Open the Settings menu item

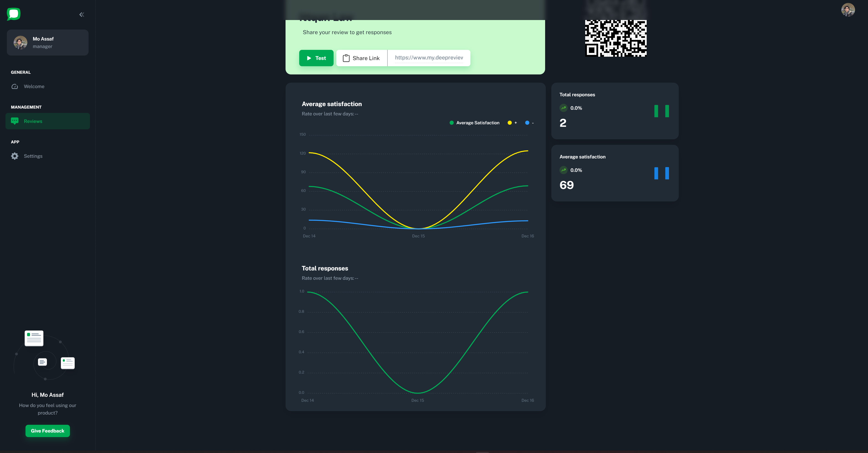[33, 156]
